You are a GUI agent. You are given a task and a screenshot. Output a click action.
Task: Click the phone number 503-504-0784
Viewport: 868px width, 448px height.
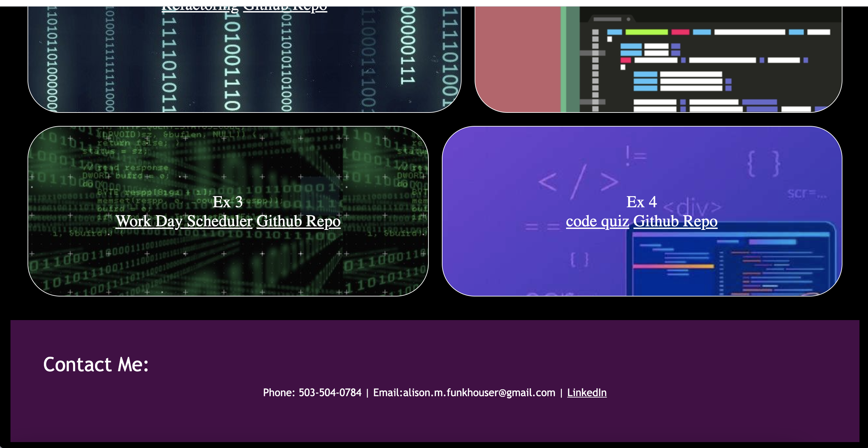tap(330, 393)
